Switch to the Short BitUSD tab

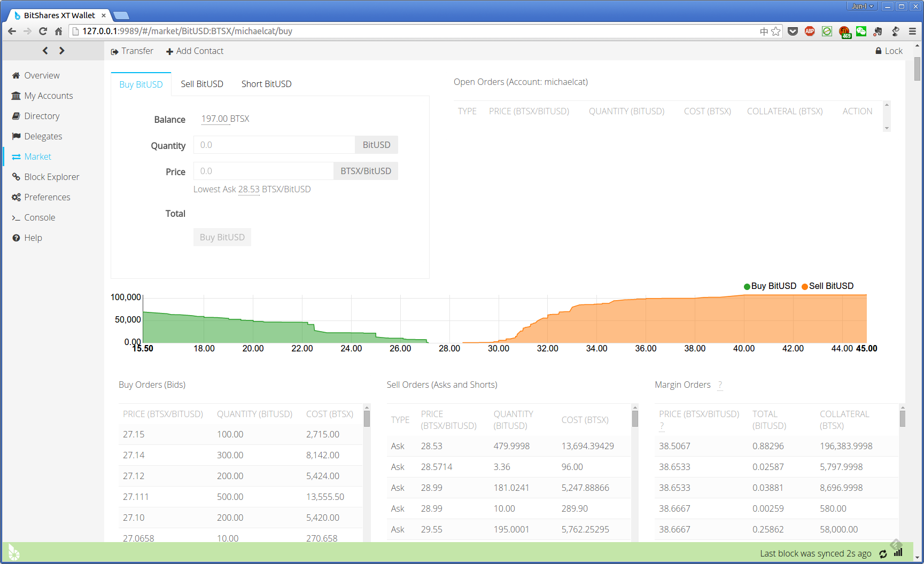266,84
